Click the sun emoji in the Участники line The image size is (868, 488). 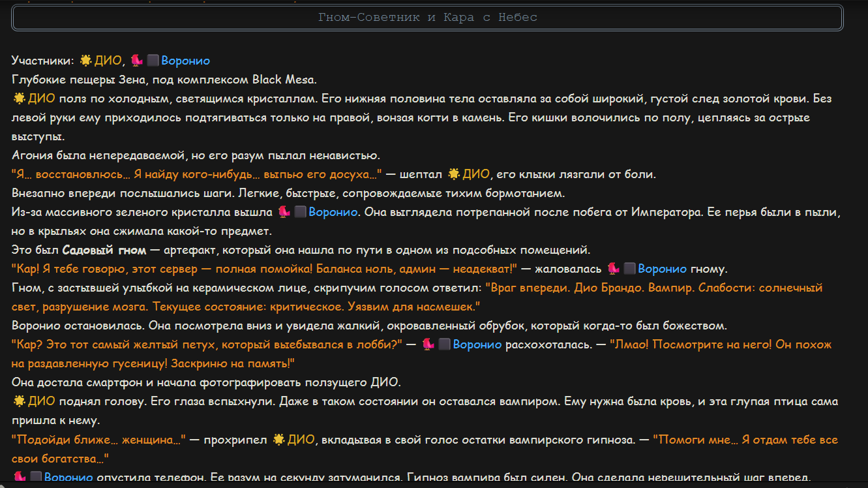[x=85, y=61]
